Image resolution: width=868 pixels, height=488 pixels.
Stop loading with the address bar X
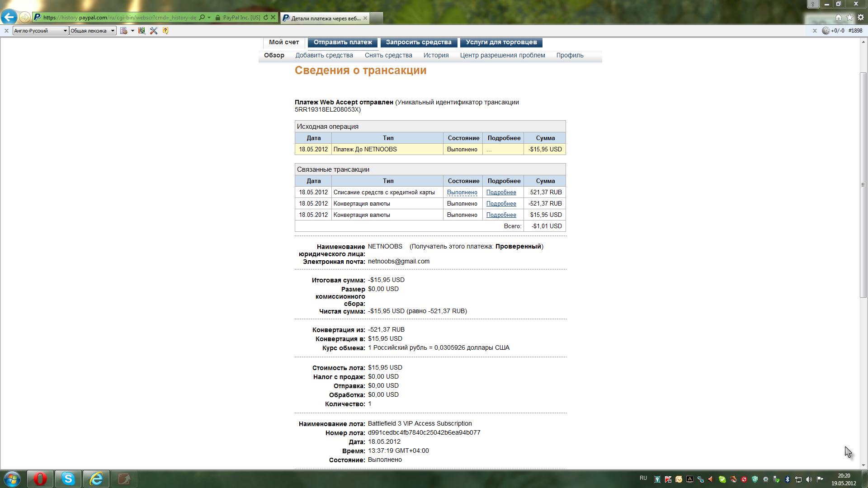pyautogui.click(x=273, y=18)
